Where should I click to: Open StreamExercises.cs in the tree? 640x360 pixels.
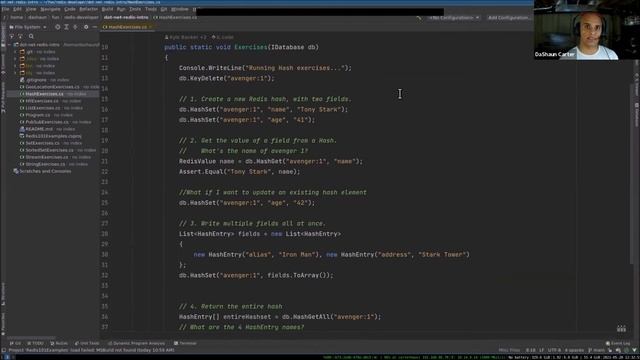(47, 157)
